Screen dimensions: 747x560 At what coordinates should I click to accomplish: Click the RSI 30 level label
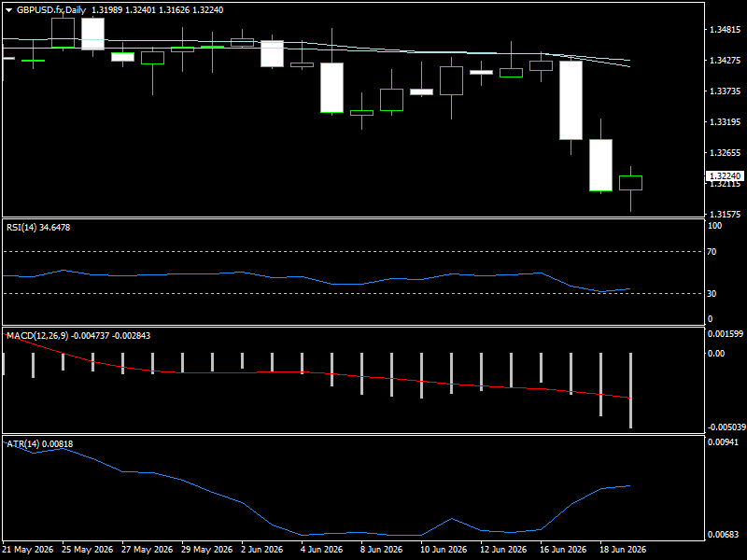(712, 294)
